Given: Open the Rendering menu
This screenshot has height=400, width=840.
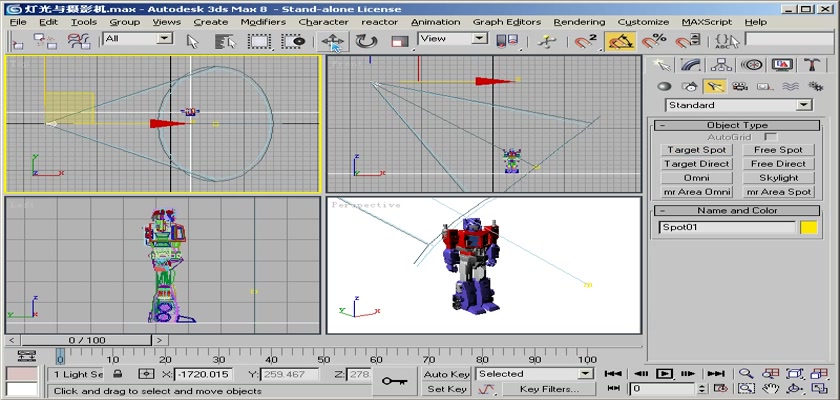Looking at the screenshot, I should [x=579, y=22].
